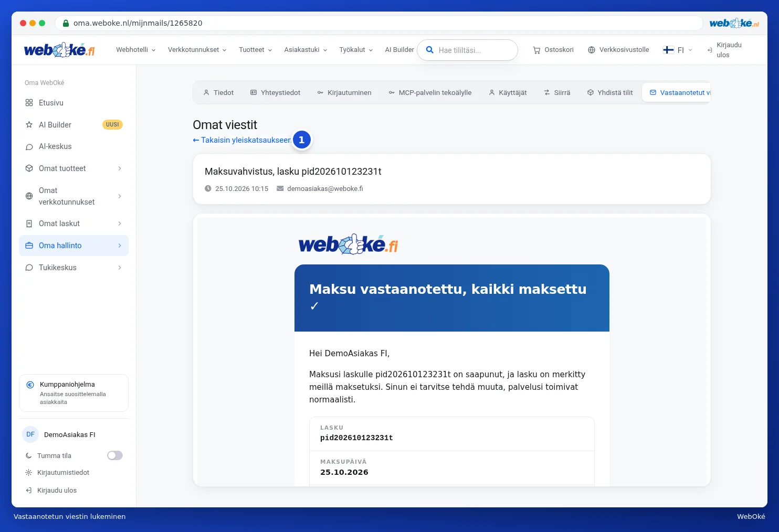
Task: Expand the Tukikeskus sidebar chevron
Action: (120, 268)
